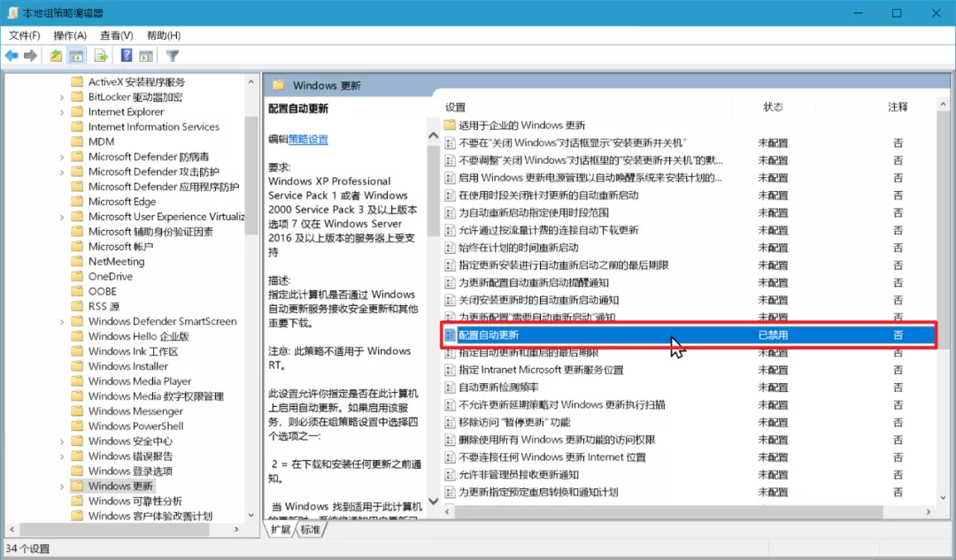Click the Up one level folder icon
This screenshot has height=560, width=956.
56,56
